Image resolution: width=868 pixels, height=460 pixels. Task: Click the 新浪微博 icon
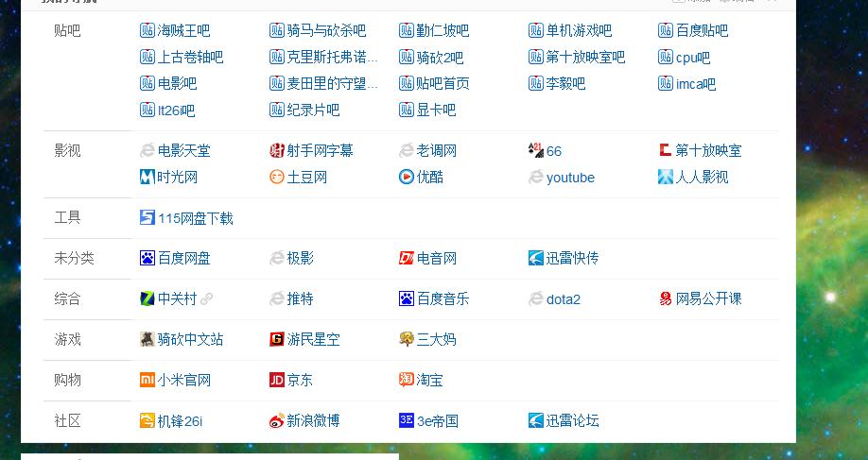click(277, 421)
